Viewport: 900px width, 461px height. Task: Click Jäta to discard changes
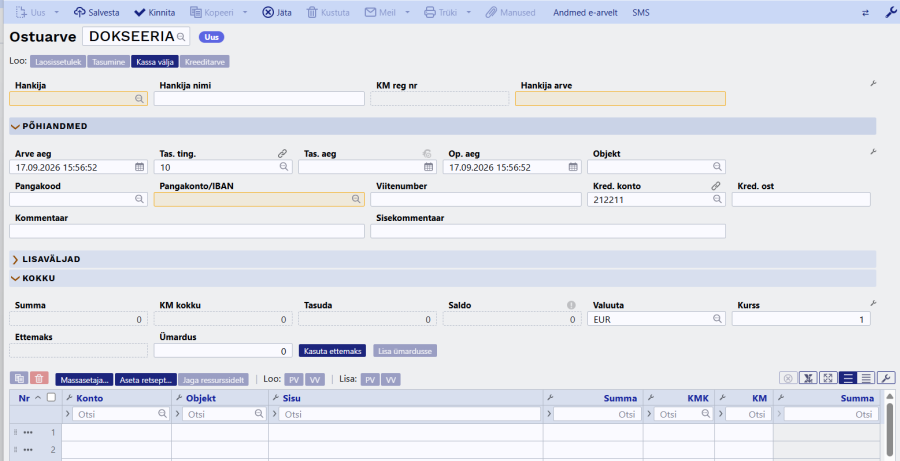(x=277, y=12)
